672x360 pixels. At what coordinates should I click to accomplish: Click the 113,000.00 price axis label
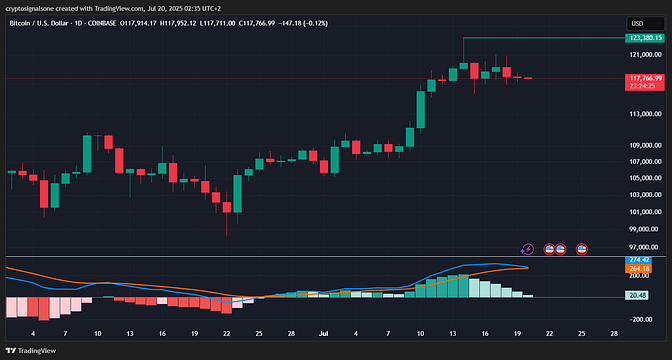click(644, 114)
